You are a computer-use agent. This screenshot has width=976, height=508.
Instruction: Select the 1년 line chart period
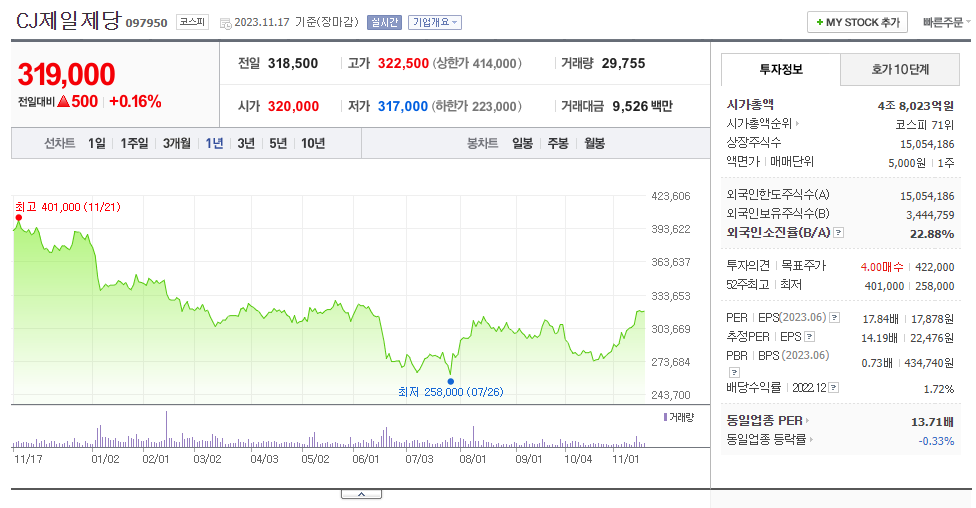[214, 143]
